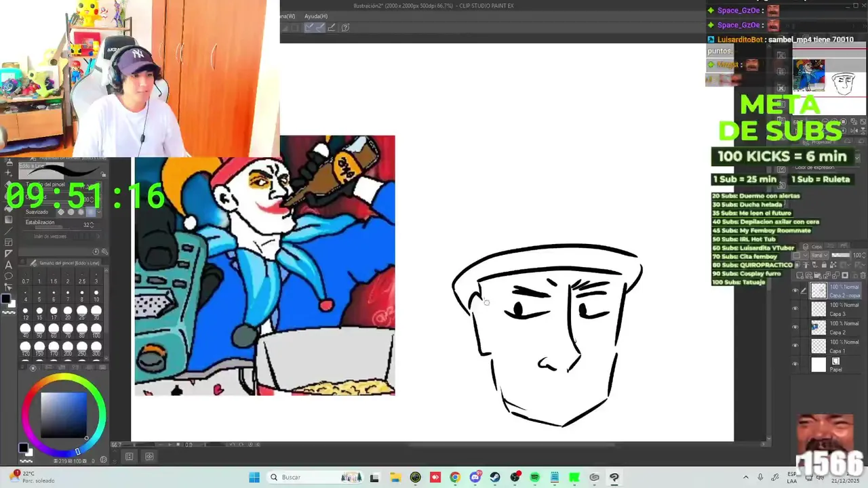The height and width of the screenshot is (488, 868).
Task: Choose brush size 10 preset
Action: click(96, 296)
